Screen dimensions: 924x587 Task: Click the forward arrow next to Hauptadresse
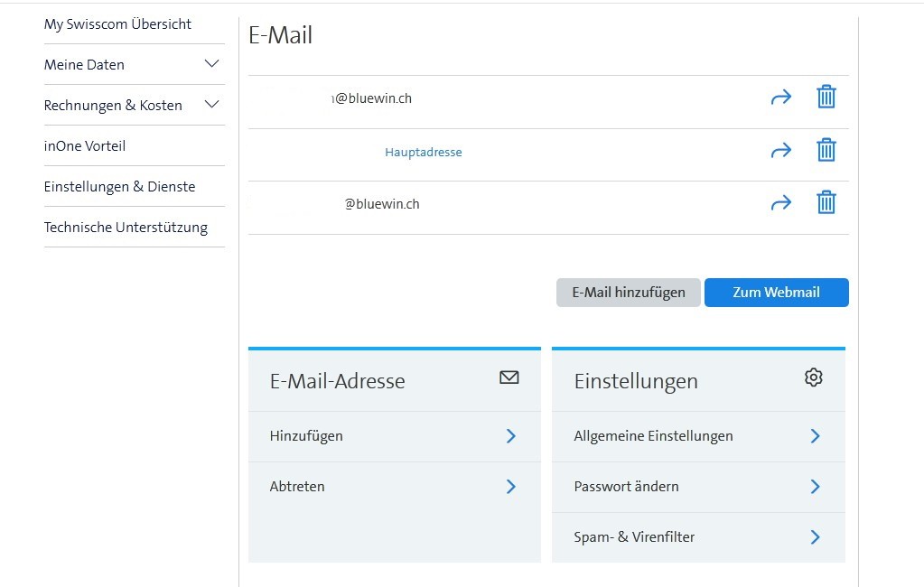pos(780,149)
